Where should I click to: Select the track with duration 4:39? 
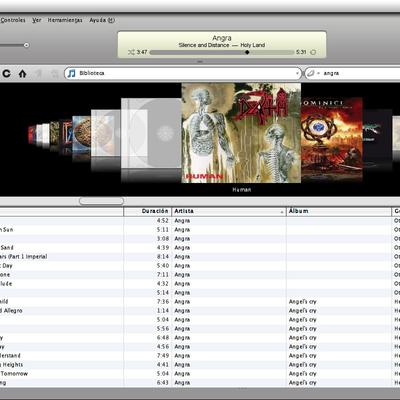(x=200, y=248)
